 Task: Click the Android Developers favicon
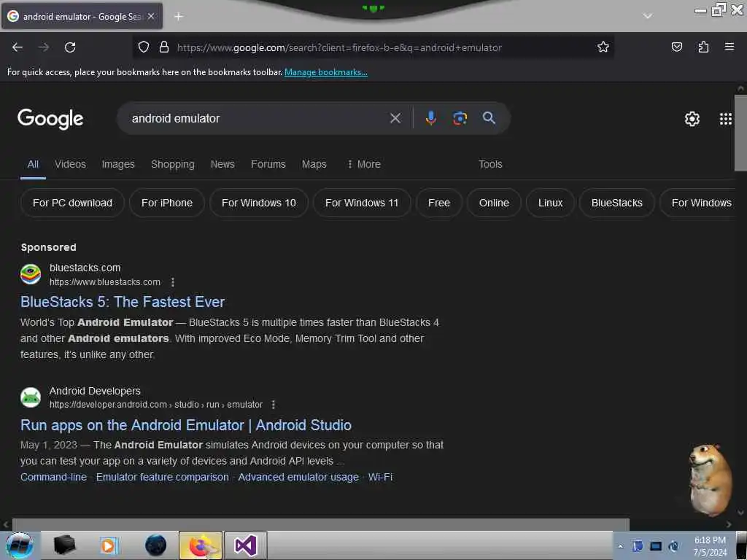[31, 397]
